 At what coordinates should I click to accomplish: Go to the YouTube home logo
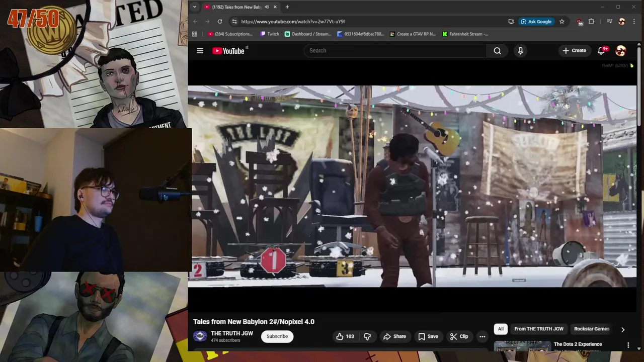coord(228,51)
